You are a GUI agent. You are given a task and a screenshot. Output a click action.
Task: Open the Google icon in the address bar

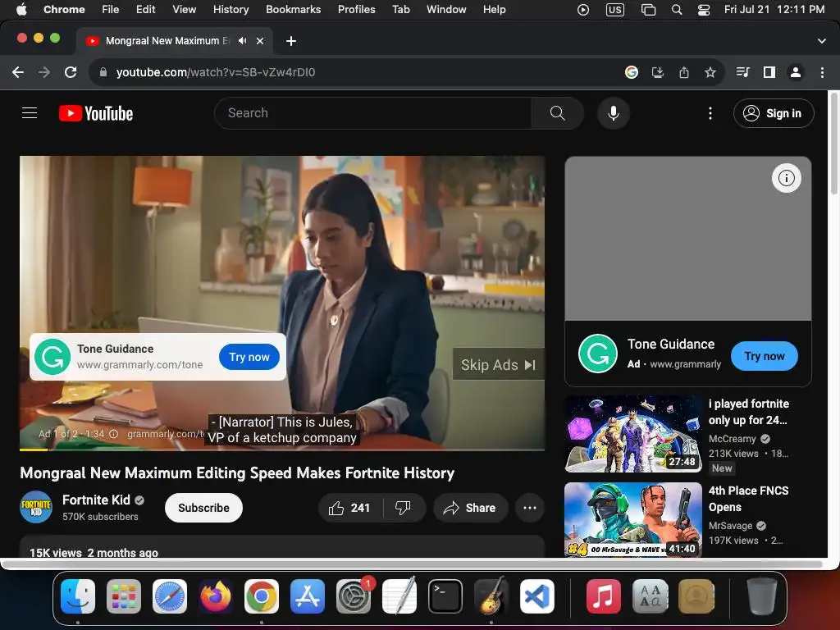click(632, 72)
